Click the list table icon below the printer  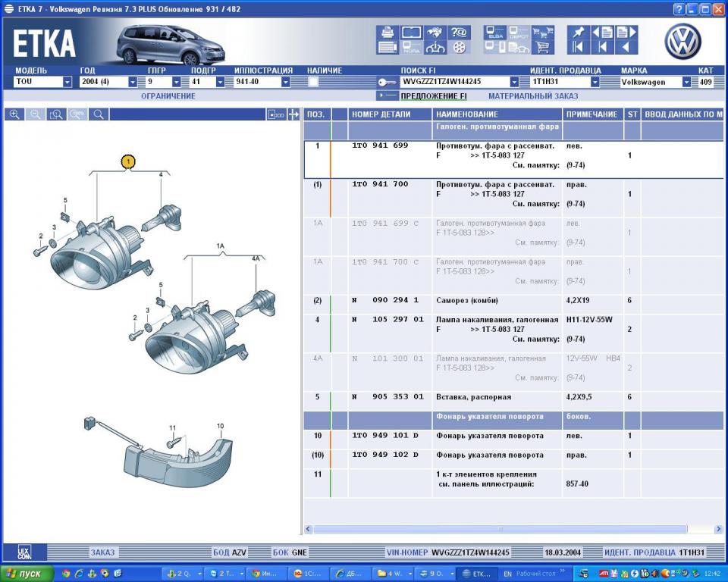point(388,47)
